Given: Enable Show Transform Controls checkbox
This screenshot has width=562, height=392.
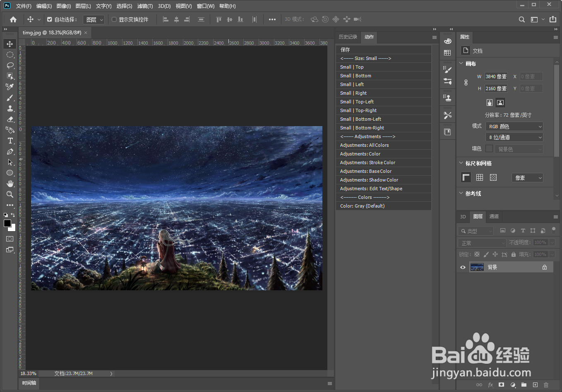Looking at the screenshot, I should (114, 19).
